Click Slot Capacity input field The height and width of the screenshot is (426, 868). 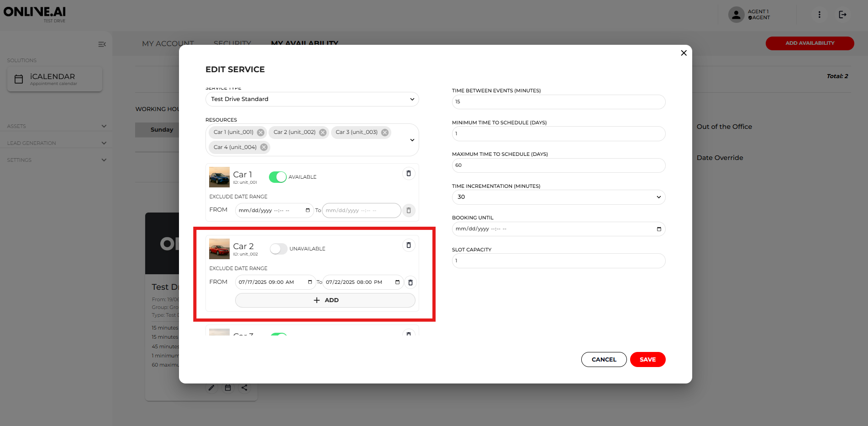tap(558, 261)
